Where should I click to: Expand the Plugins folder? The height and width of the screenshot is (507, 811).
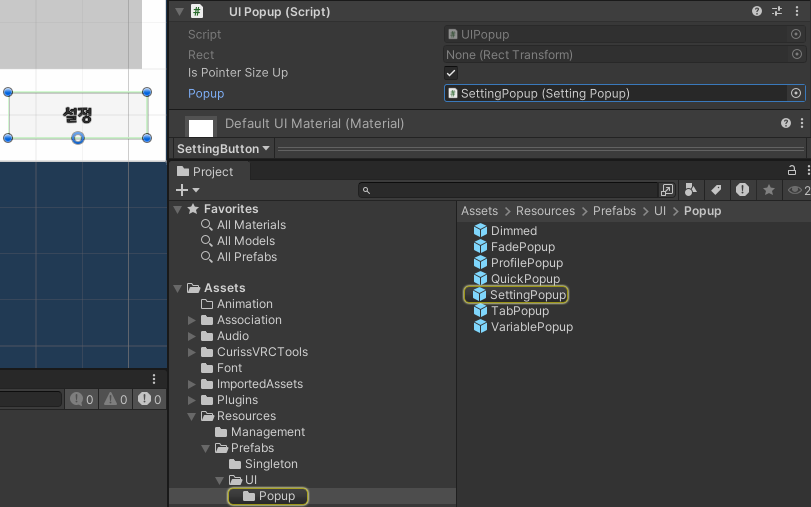191,400
